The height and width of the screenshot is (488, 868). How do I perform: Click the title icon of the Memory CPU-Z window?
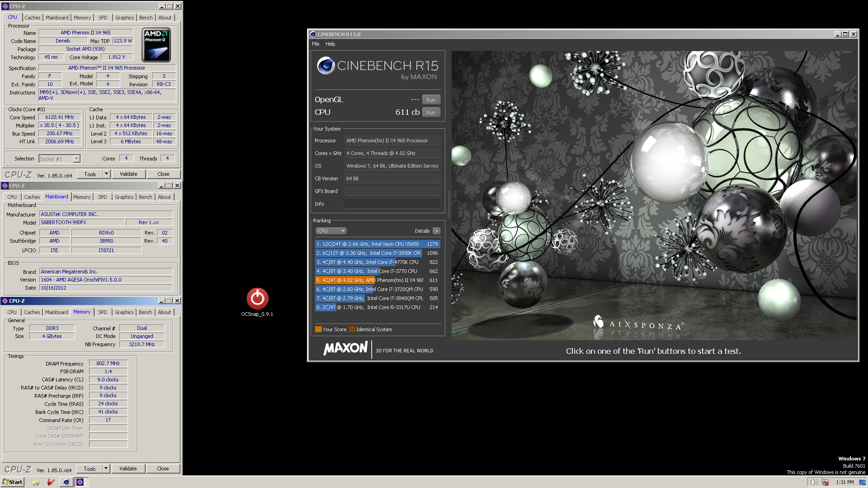click(x=5, y=301)
